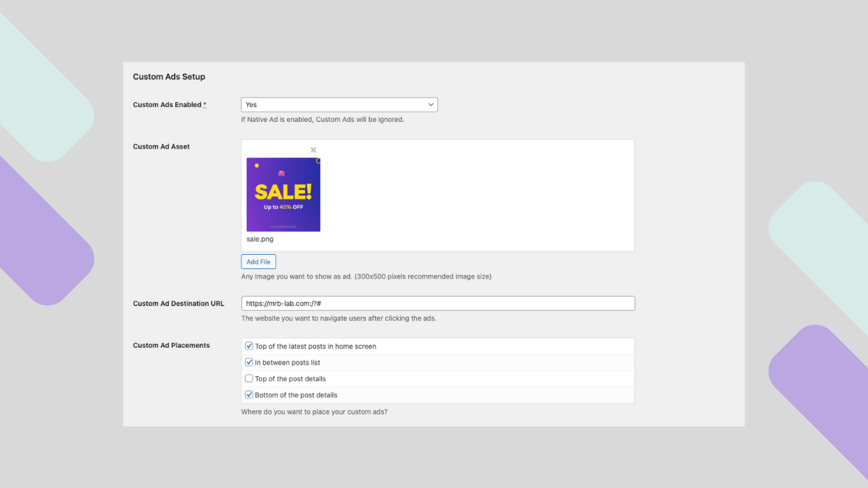
Task: Click the recommended image size hint text
Action: pos(366,277)
